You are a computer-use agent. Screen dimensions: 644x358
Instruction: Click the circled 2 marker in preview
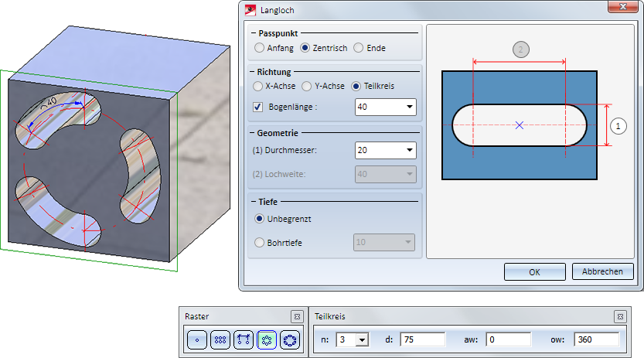coord(521,49)
